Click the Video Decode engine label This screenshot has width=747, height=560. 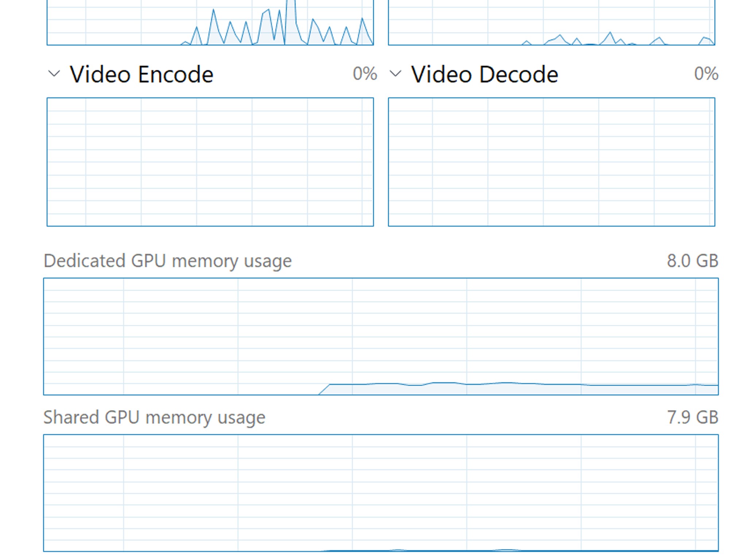tap(485, 74)
